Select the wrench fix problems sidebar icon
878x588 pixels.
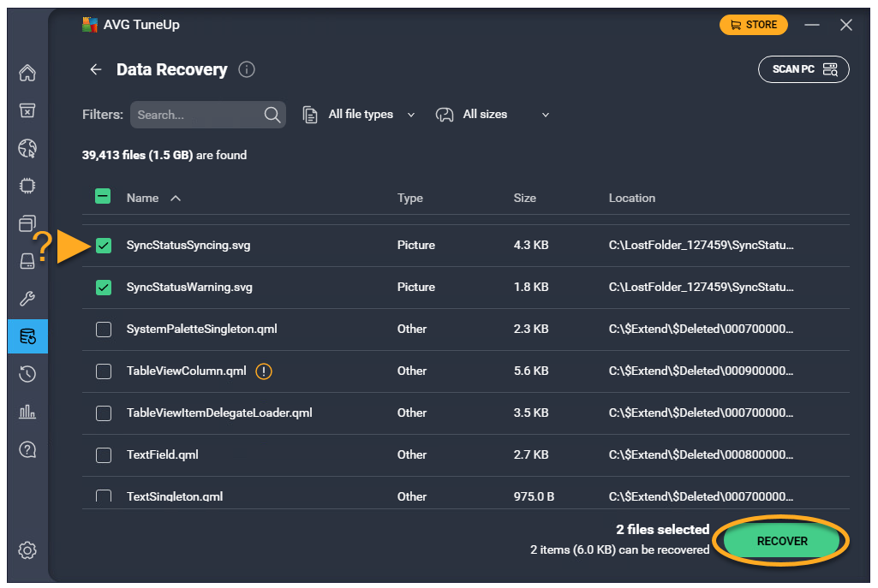(x=27, y=299)
